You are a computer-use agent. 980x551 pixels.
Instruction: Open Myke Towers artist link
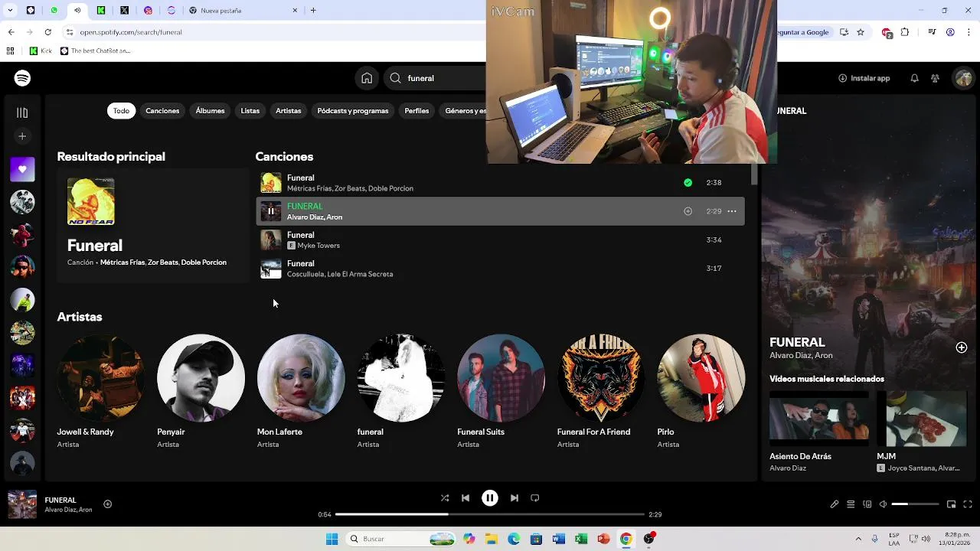point(318,246)
